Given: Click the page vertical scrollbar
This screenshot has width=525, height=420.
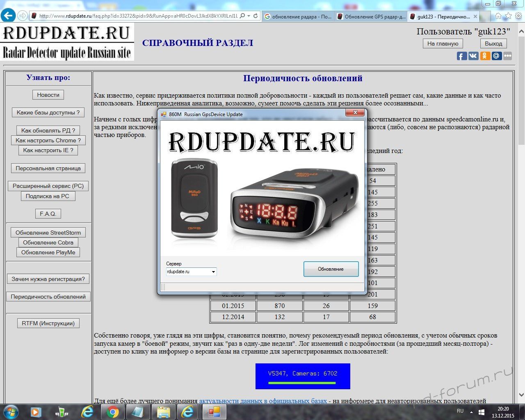Looking at the screenshot, I should point(521,213).
